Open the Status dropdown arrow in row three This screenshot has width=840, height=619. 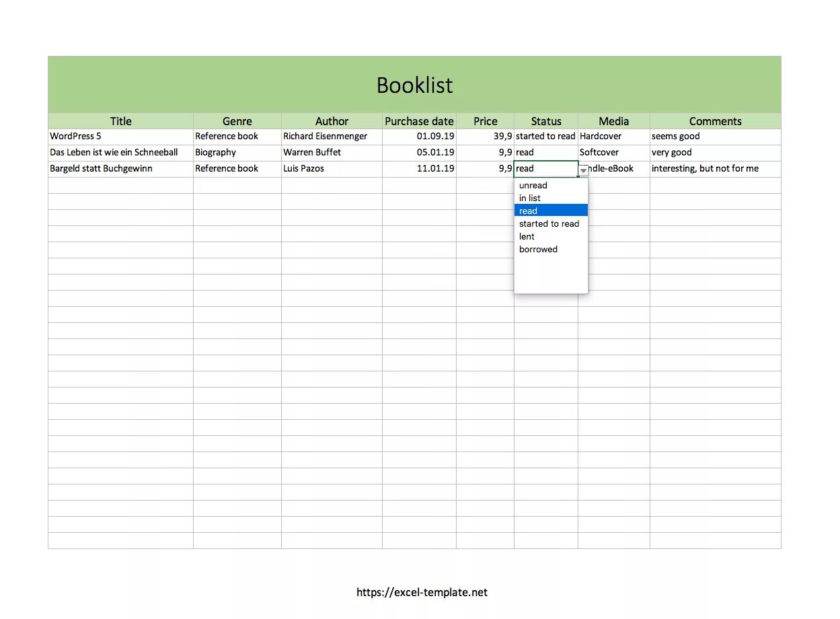[583, 171]
